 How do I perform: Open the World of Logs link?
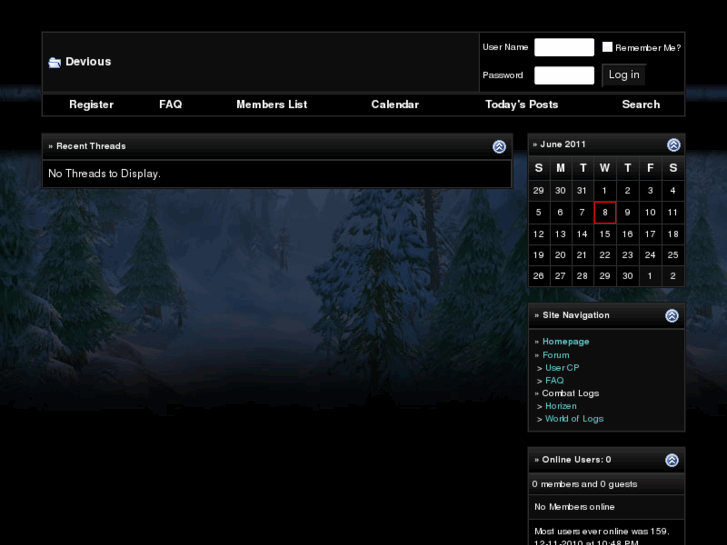[x=574, y=419]
